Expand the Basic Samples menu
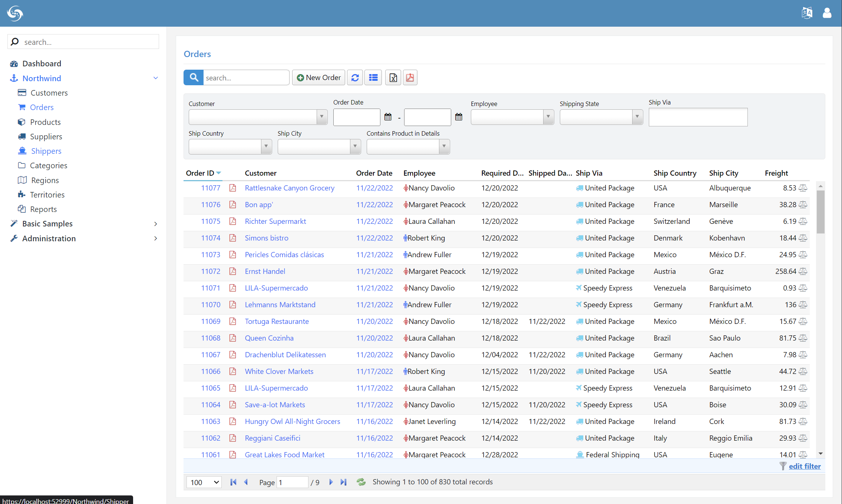Viewport: 842px width, 504px height. (x=47, y=224)
